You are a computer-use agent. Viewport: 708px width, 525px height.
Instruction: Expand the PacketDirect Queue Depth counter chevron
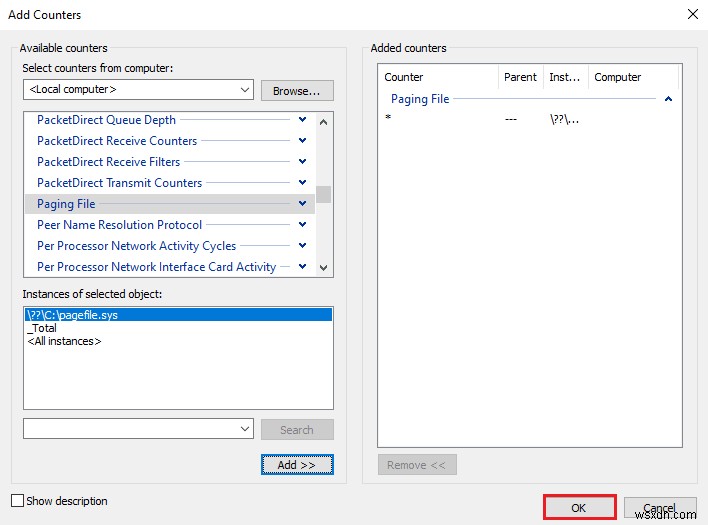tap(302, 120)
